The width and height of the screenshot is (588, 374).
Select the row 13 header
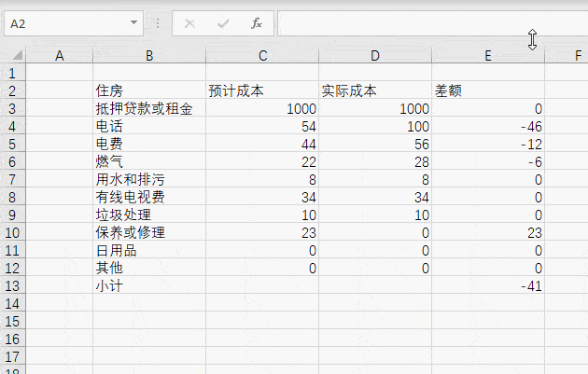tap(12, 286)
